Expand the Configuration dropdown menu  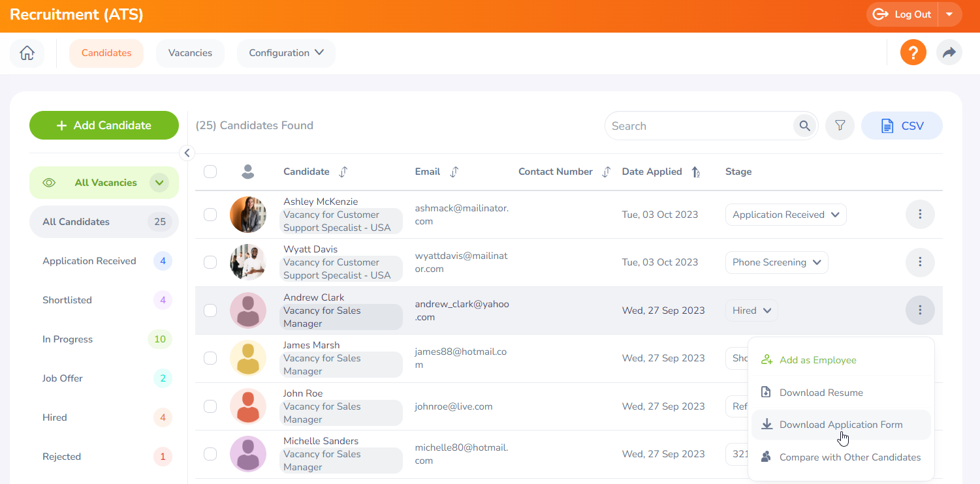[x=286, y=53]
